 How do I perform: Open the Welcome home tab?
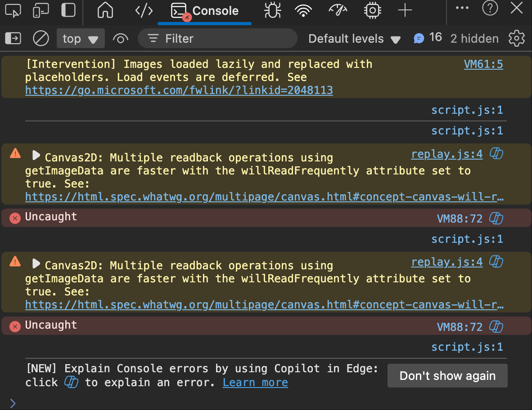point(105,11)
